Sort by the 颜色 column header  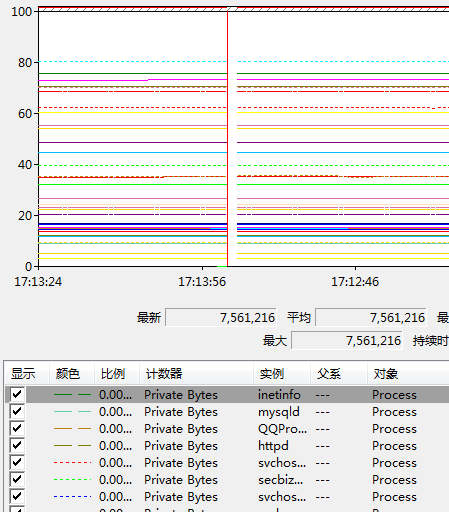(x=72, y=373)
